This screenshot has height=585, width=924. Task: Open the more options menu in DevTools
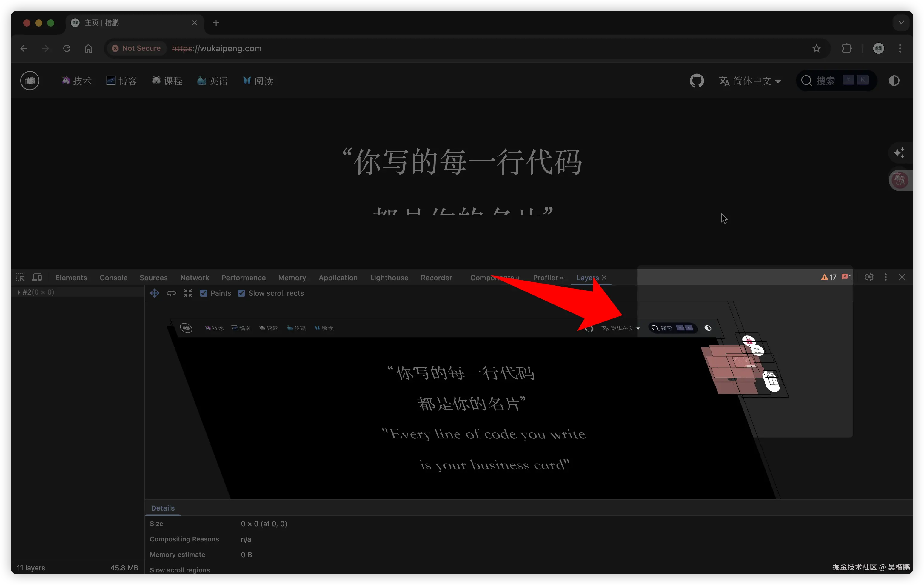[x=885, y=277]
